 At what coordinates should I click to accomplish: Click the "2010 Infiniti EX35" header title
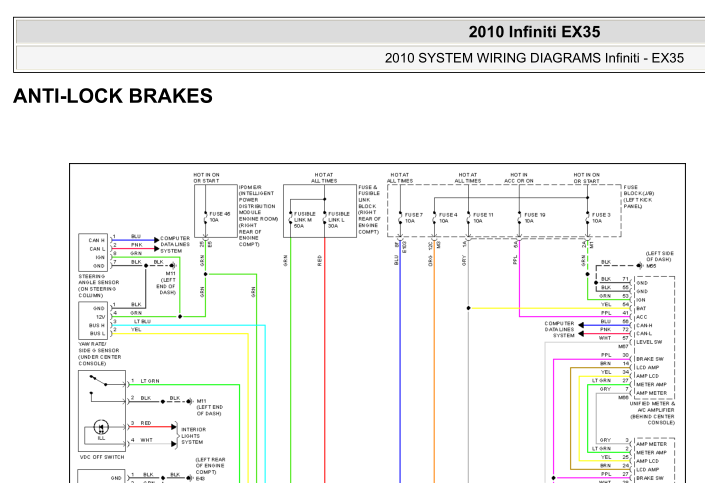click(534, 32)
